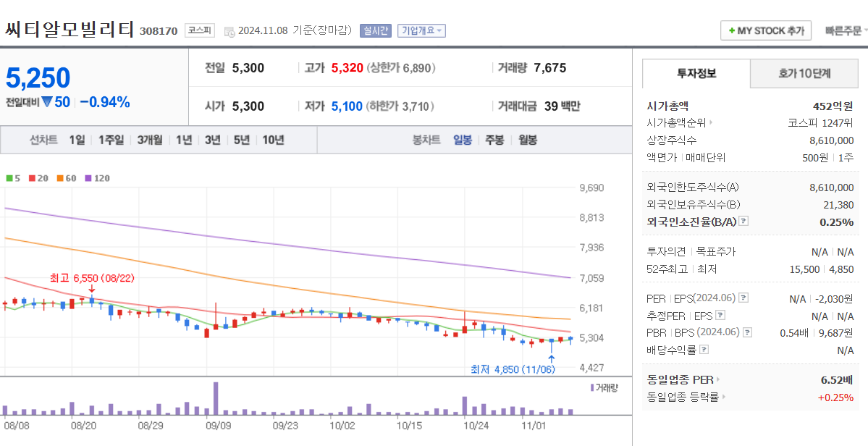Select the 일봉 candlestick chart

463,140
